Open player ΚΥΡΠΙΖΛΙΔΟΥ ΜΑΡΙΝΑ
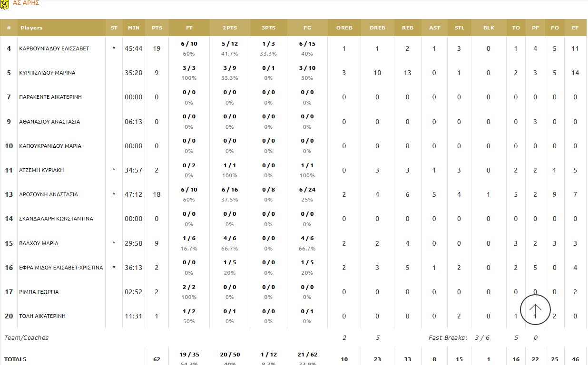This screenshot has width=588, height=365. point(47,73)
